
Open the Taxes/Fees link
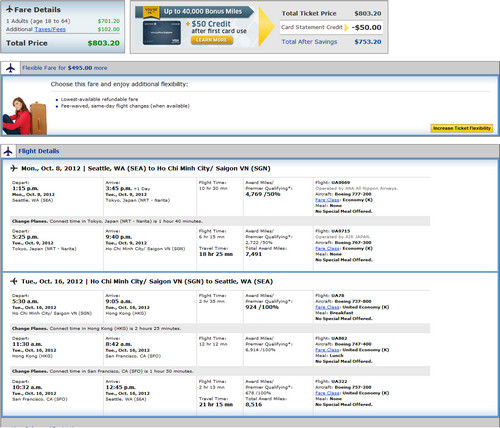[50, 29]
